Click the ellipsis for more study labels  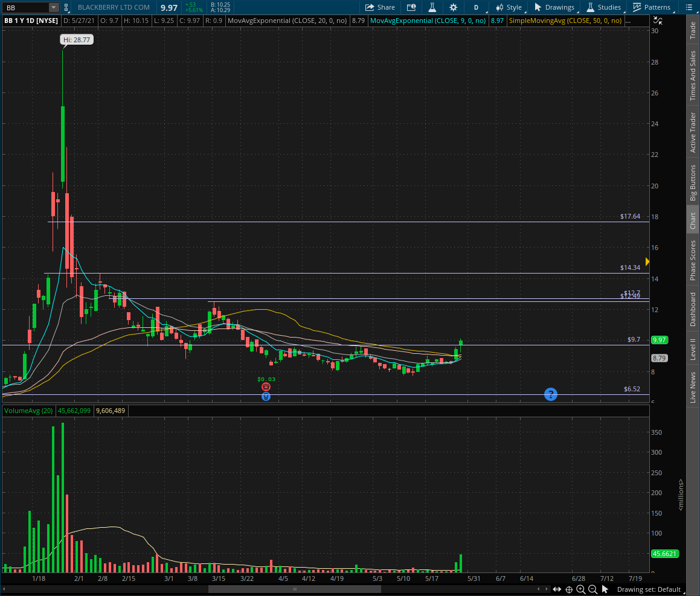(x=628, y=21)
